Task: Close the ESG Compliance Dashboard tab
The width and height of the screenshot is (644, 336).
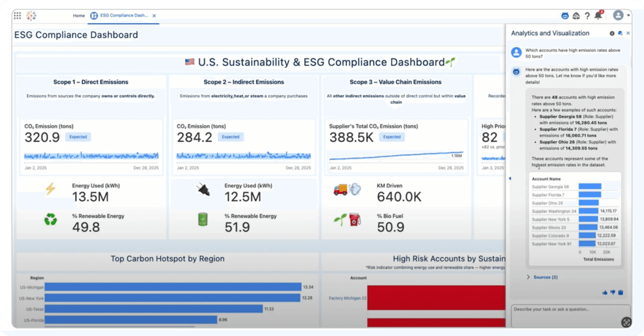Action: click(154, 16)
